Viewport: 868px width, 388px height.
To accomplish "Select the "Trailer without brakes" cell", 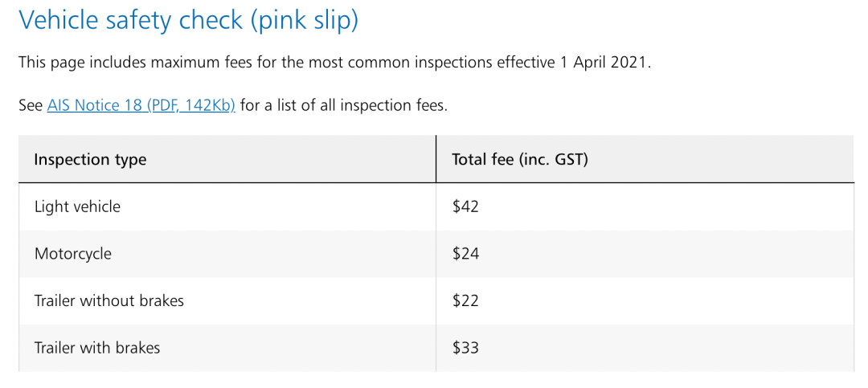I will tap(109, 301).
